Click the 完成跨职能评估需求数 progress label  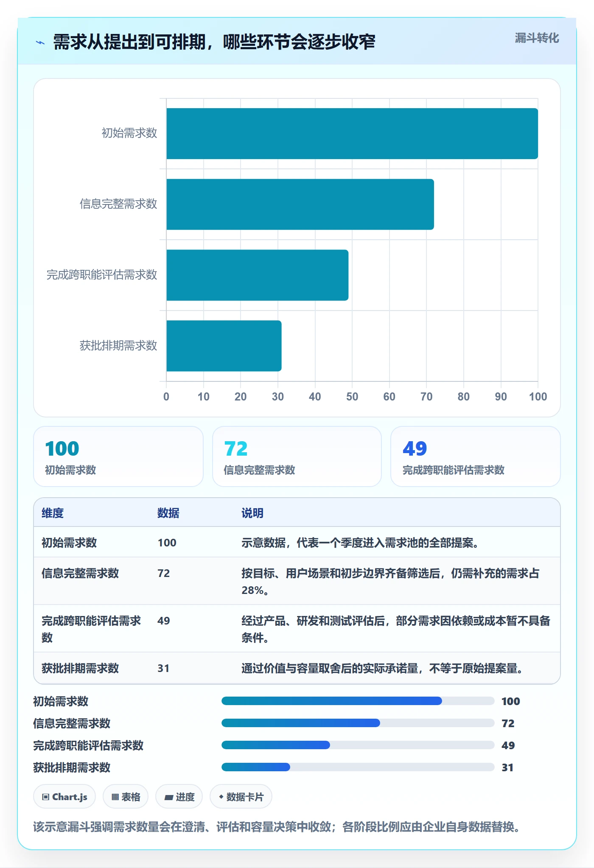coord(88,745)
